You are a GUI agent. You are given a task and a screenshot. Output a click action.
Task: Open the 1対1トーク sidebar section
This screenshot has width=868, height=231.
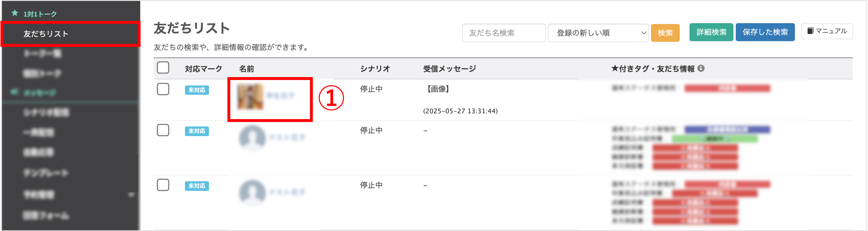click(x=40, y=14)
